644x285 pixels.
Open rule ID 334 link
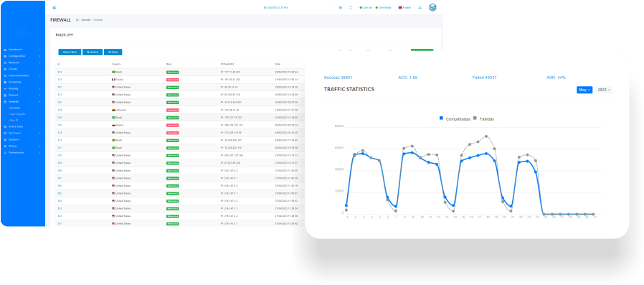(60, 72)
